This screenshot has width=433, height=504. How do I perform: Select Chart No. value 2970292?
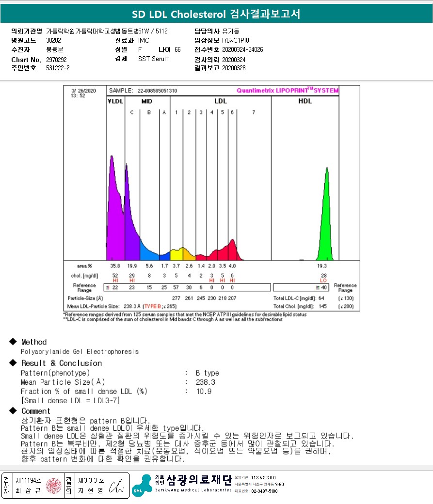pos(56,60)
